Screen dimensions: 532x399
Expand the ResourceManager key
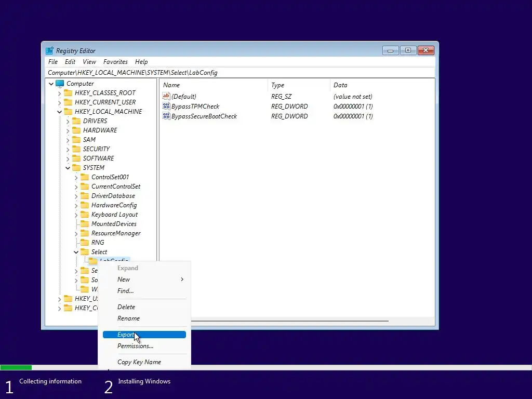76,233
